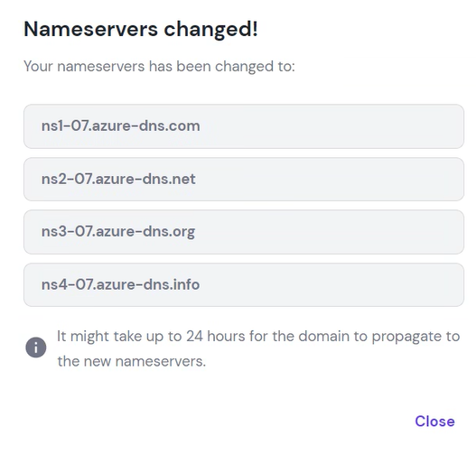Click the 'ns4-07' prefix in last field

pyautogui.click(x=67, y=284)
